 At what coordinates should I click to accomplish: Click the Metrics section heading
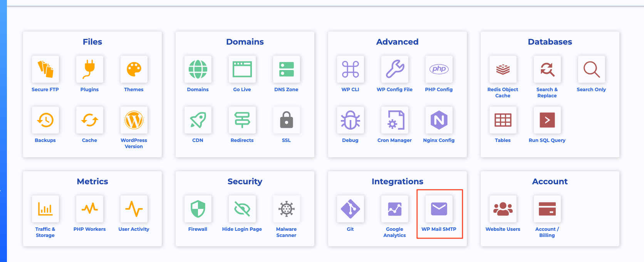pyautogui.click(x=92, y=182)
